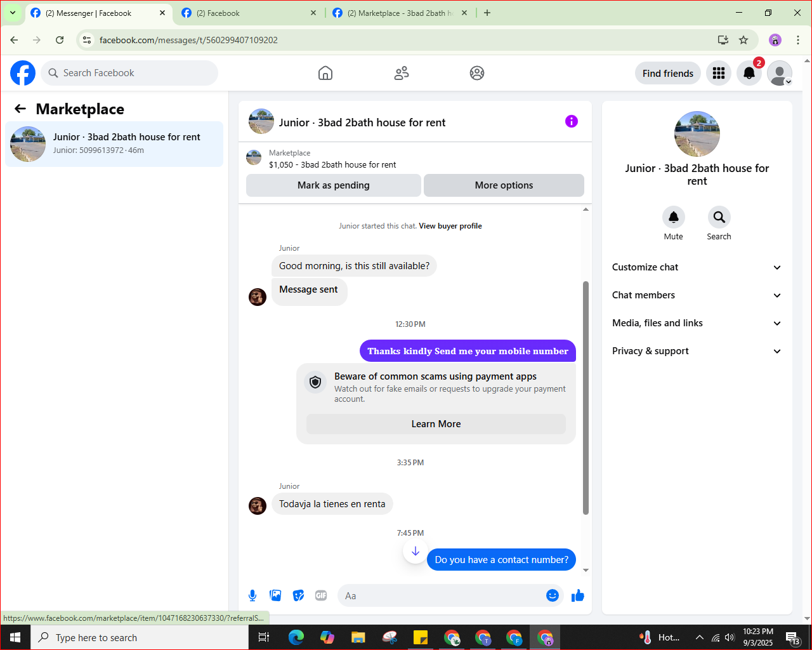Screen dimensions: 812x650
Task: Expand Customize chat section
Action: point(697,267)
